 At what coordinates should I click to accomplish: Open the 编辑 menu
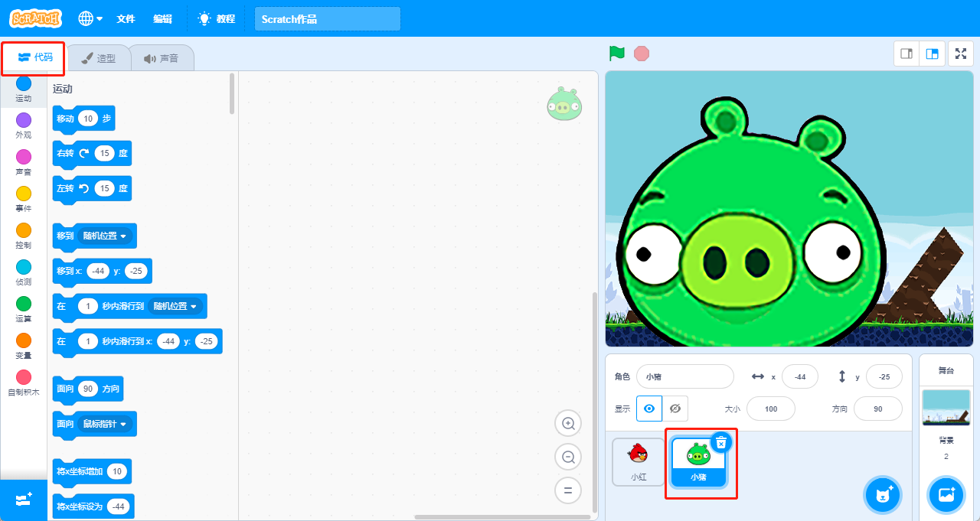click(x=162, y=18)
